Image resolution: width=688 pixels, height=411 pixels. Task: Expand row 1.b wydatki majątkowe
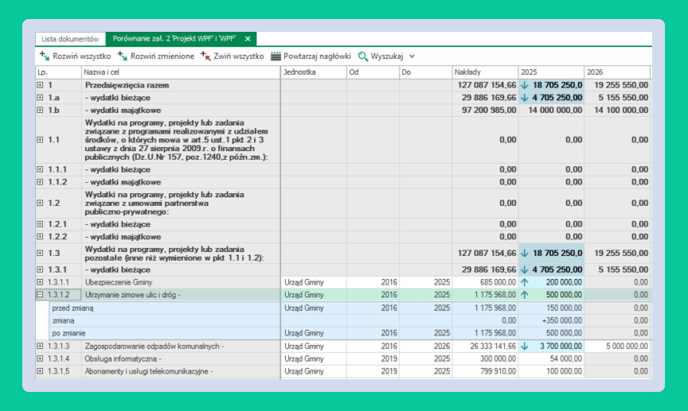pos(40,110)
